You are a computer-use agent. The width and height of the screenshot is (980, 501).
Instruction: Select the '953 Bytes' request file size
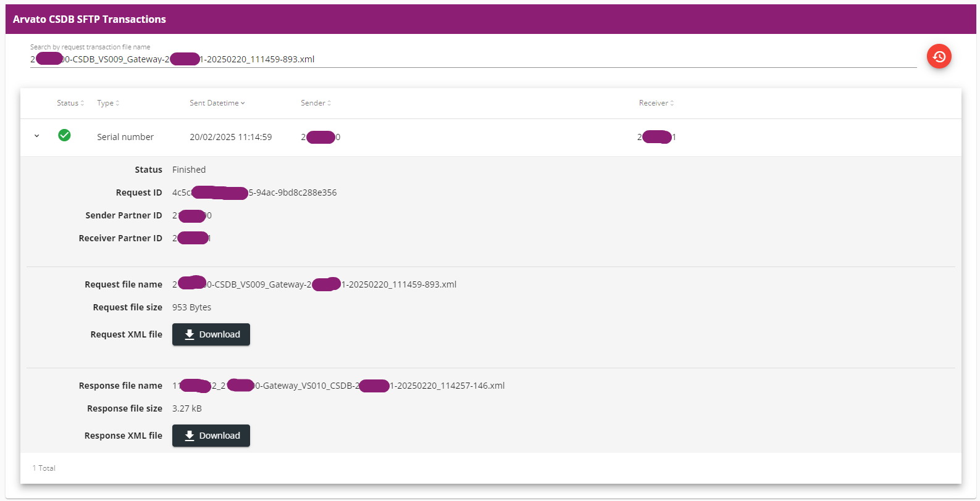191,307
